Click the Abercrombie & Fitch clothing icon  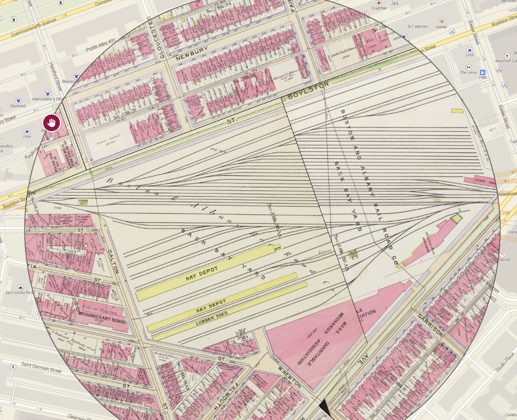click(x=47, y=93)
